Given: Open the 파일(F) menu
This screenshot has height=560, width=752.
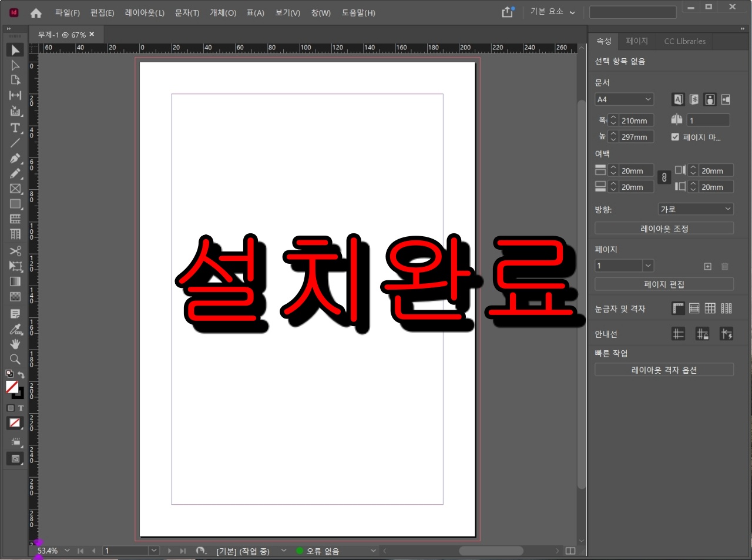Looking at the screenshot, I should 67,12.
